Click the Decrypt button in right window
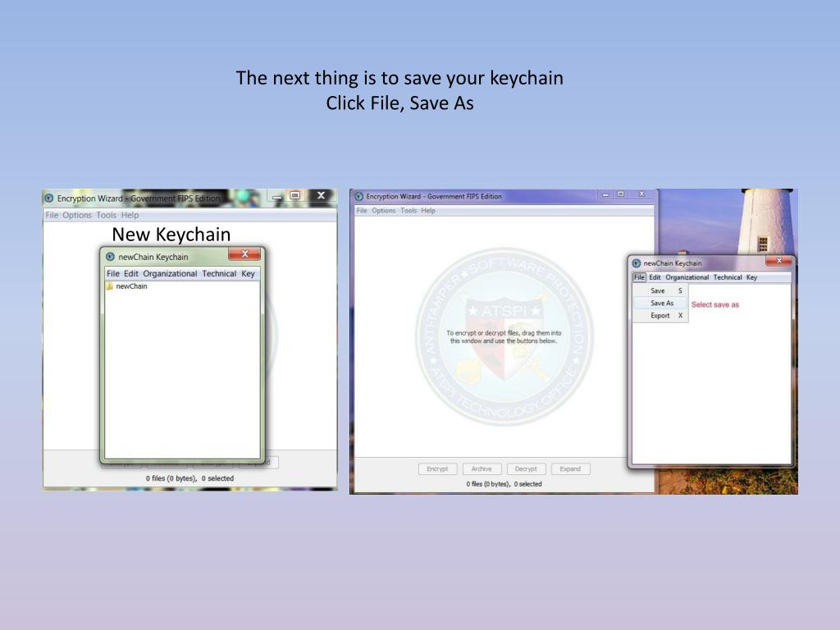Viewport: 840px width, 630px height. 526,468
